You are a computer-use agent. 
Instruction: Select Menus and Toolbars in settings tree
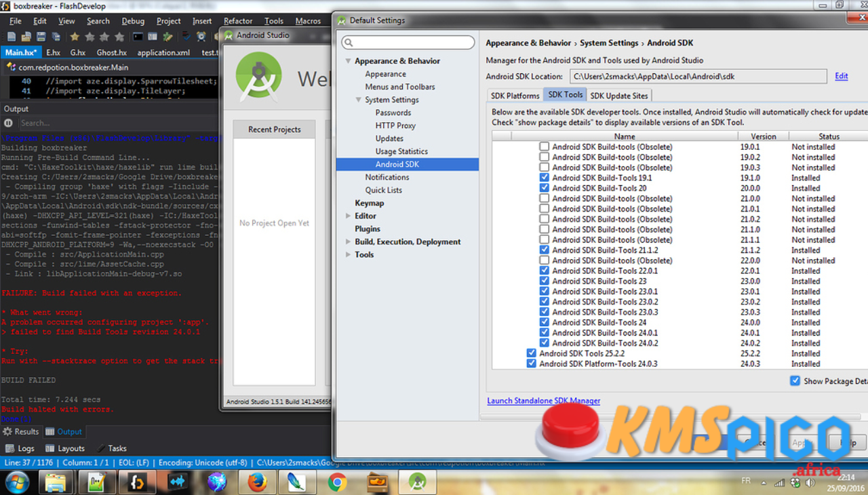click(400, 87)
